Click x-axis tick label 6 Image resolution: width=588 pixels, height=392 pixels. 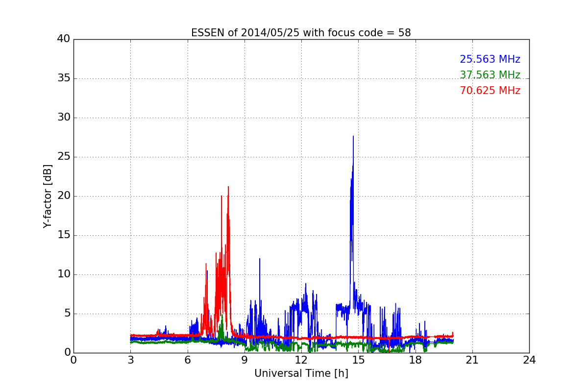pos(188,360)
